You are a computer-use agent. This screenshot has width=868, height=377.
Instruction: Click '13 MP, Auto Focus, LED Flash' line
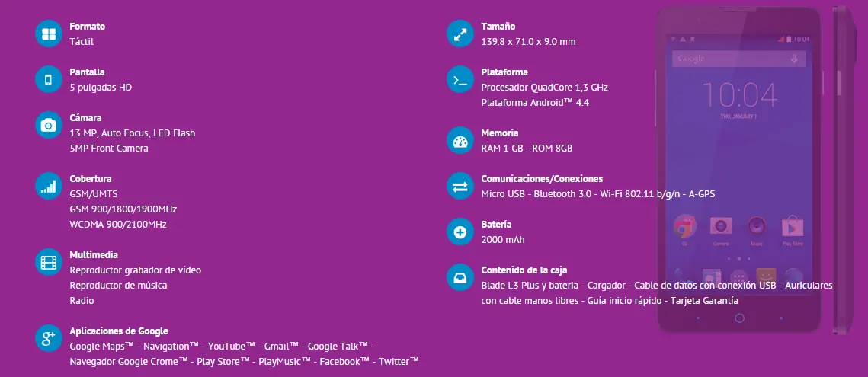133,133
